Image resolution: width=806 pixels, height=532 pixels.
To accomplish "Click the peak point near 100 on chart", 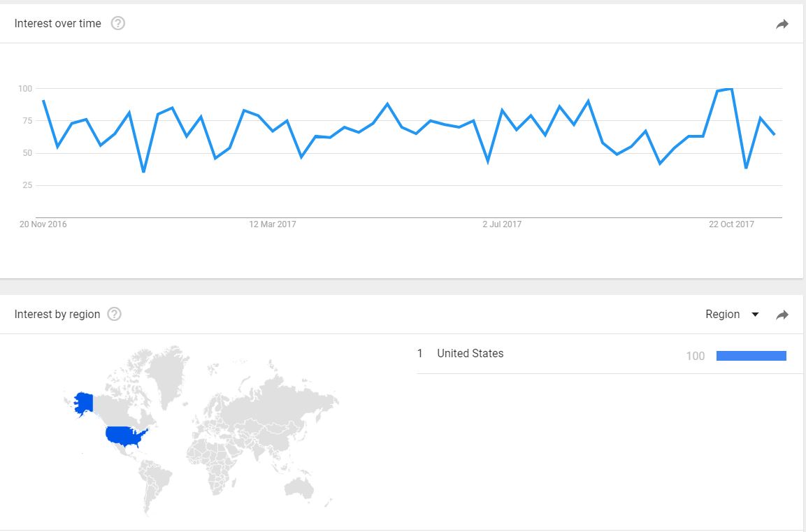I will [x=731, y=89].
